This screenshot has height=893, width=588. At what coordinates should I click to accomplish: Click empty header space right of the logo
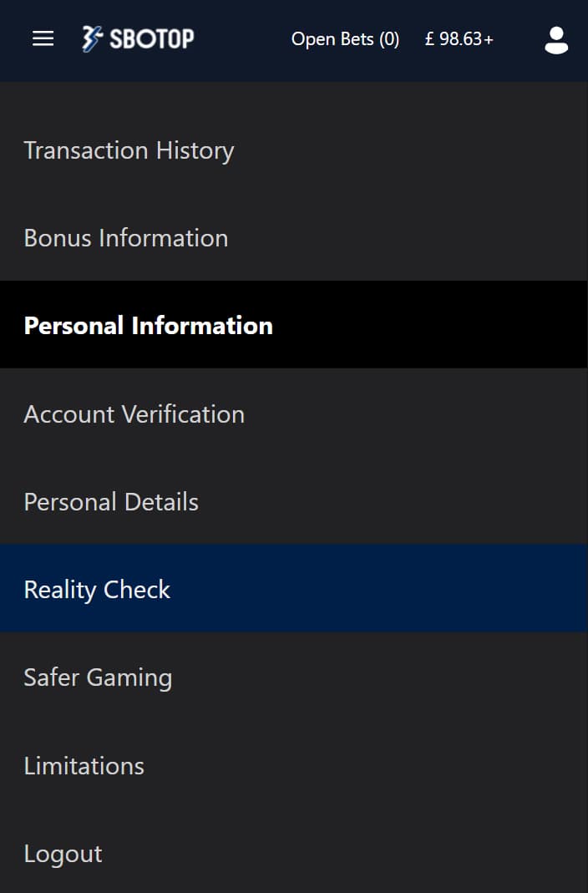tap(242, 38)
